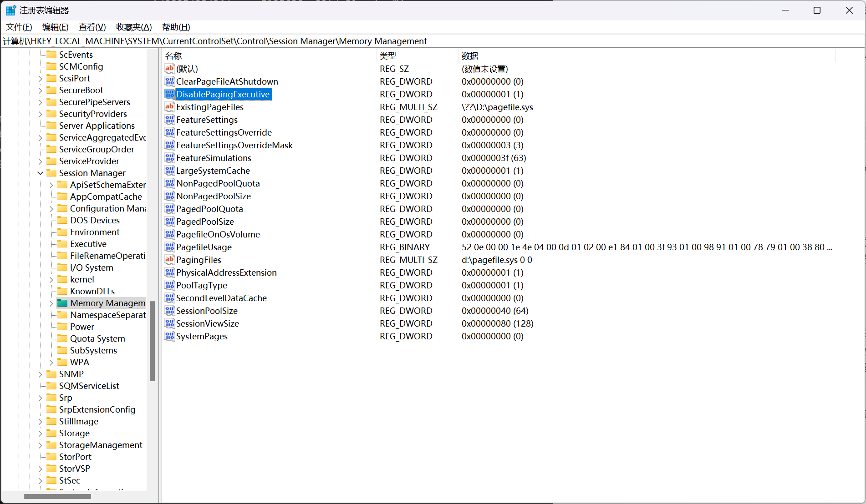Click the DWORD icon beside ClearPageFileAtShutdown
Viewport: 866px width, 504px height.
[169, 82]
